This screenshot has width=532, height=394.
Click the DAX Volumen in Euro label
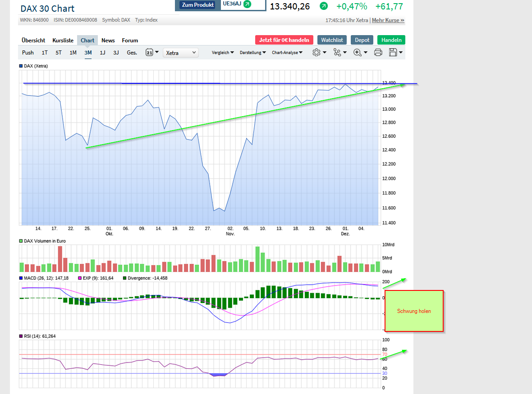(x=45, y=241)
